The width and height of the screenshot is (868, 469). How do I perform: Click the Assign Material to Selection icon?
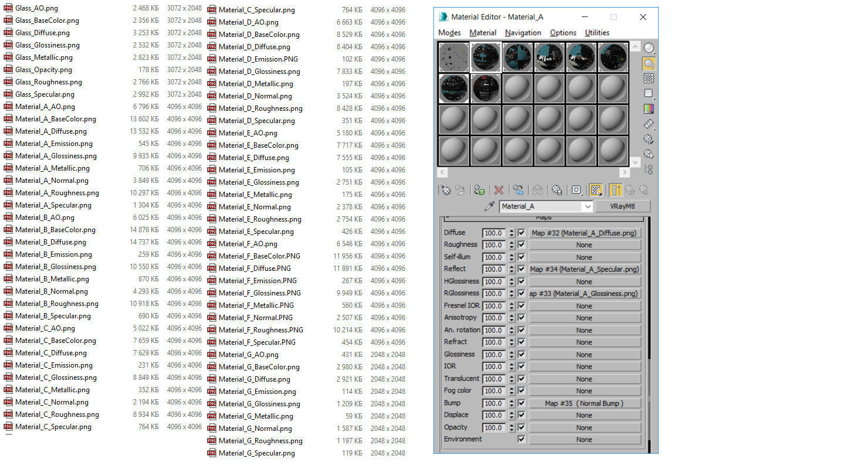[479, 190]
